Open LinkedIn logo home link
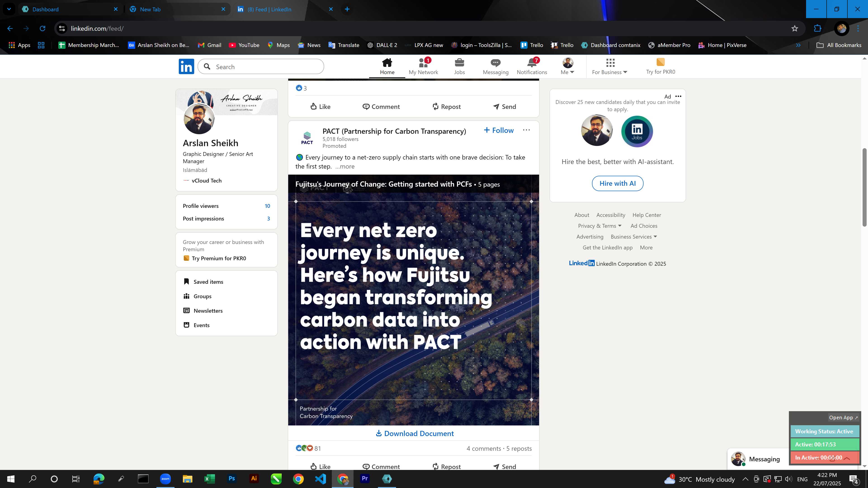The image size is (868, 488). point(186,66)
